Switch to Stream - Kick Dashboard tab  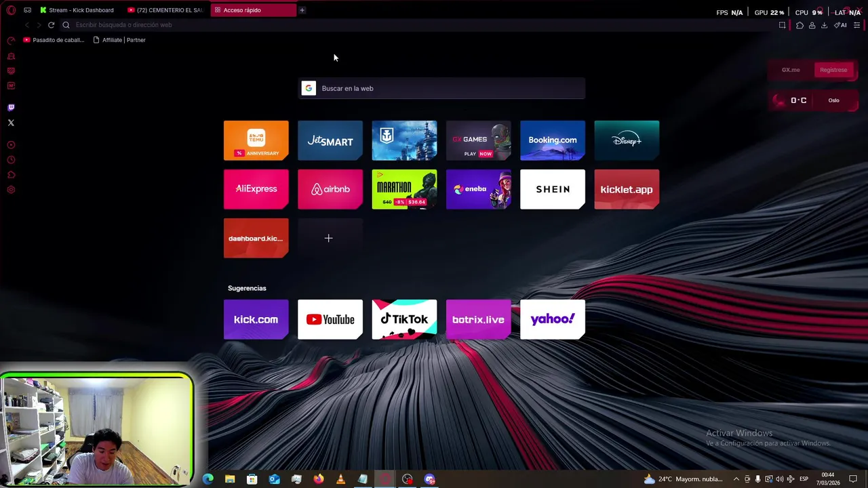coord(77,10)
